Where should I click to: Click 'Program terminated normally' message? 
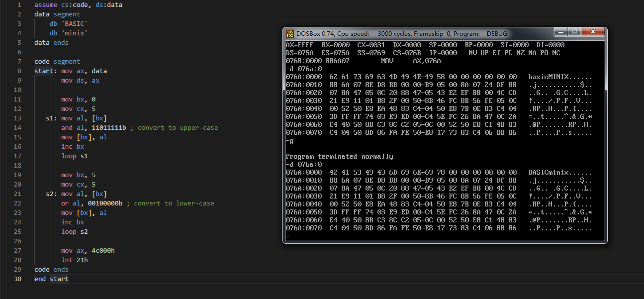[x=339, y=156]
